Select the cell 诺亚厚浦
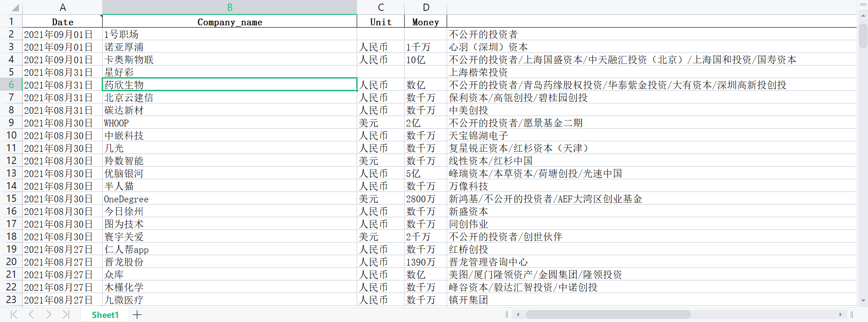The height and width of the screenshot is (322, 868). coord(230,47)
